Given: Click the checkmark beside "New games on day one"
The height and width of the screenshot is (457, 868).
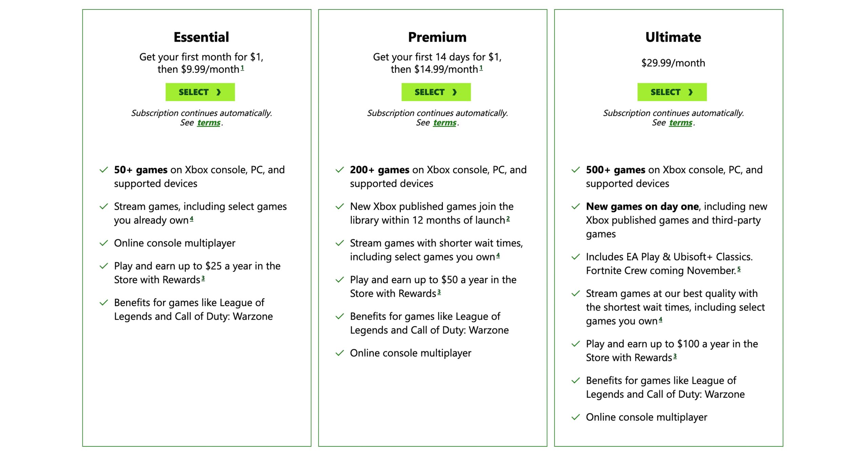Looking at the screenshot, I should [x=576, y=206].
